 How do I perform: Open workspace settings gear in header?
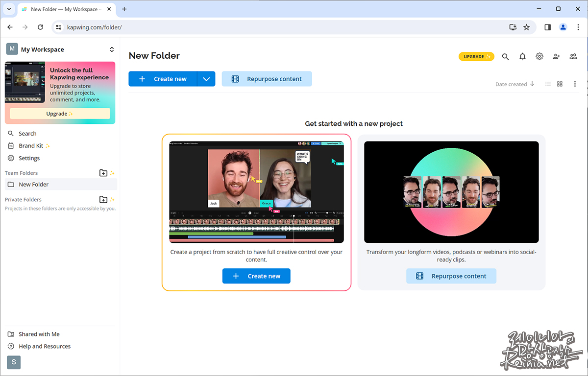[x=539, y=56]
